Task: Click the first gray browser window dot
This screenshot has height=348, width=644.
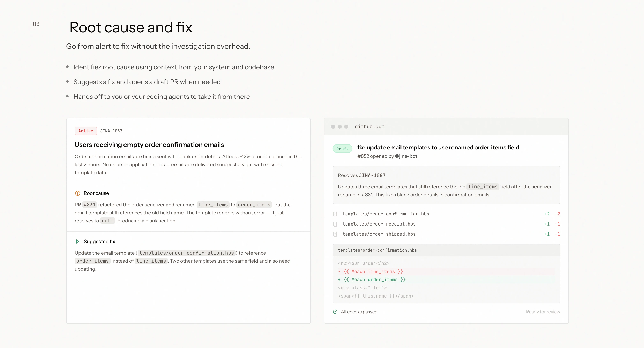Action: pyautogui.click(x=333, y=127)
